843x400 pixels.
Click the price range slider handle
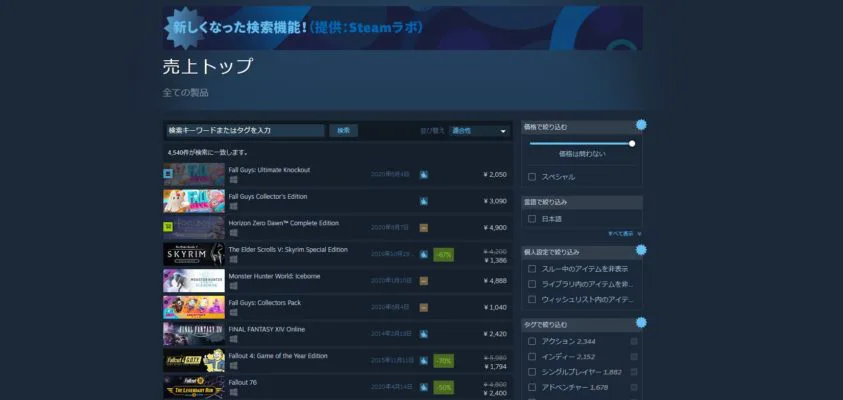[632, 144]
